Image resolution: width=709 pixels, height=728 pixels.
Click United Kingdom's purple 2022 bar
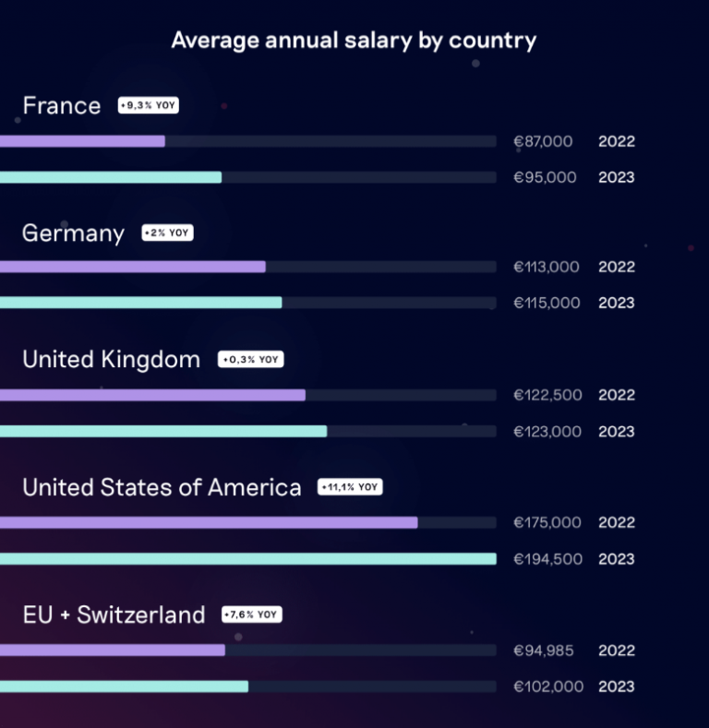pyautogui.click(x=152, y=395)
